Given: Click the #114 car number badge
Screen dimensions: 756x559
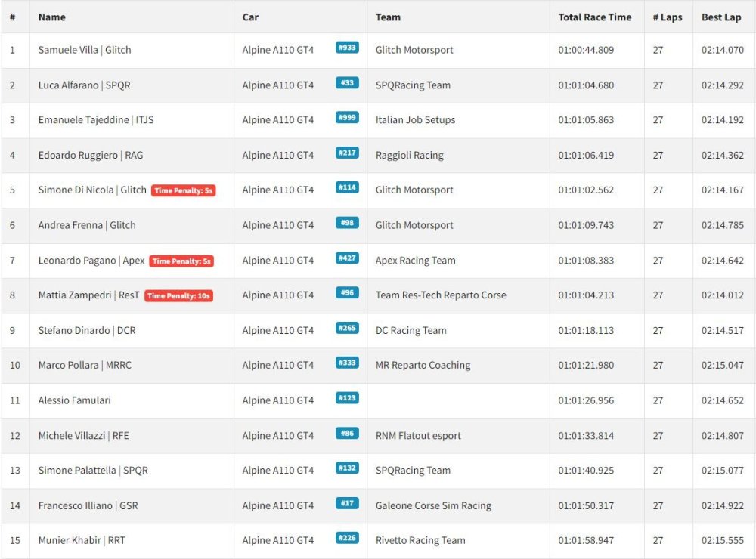Looking at the screenshot, I should (x=347, y=187).
